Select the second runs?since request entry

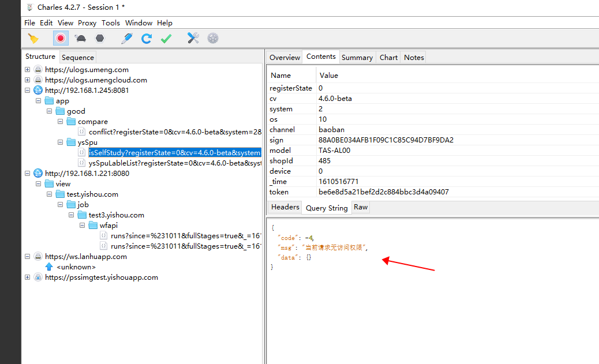coord(186,246)
